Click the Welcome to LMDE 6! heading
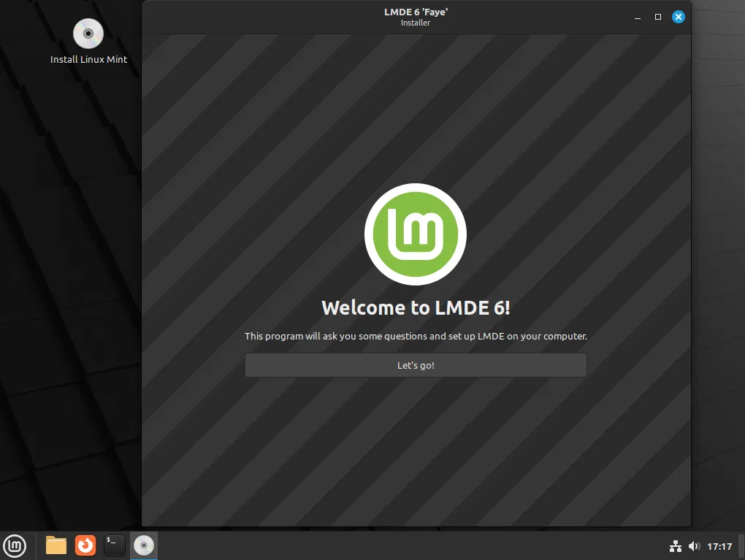This screenshot has width=745, height=560. tap(416, 308)
